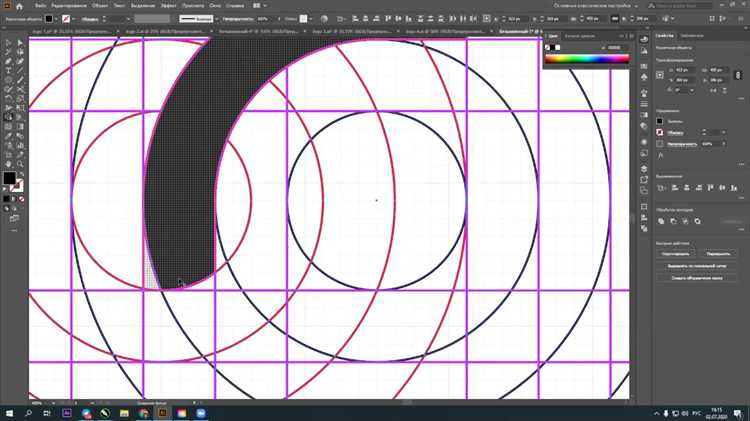Pick a color from the Color panel spectrum bar

[x=586, y=59]
